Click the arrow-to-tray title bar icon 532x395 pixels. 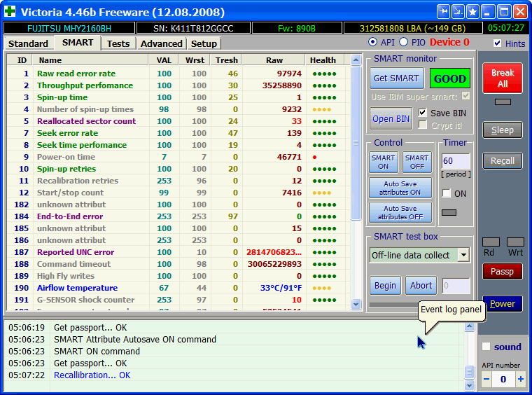tap(458, 12)
